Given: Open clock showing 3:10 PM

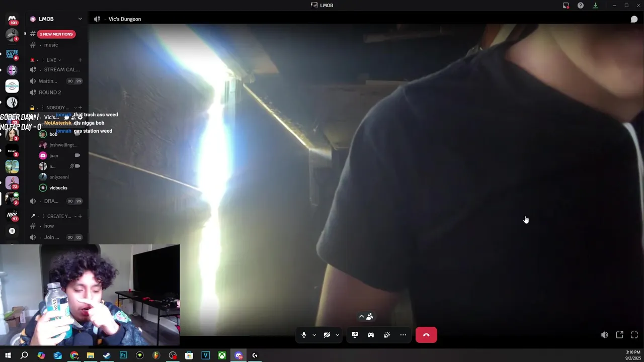Looking at the screenshot, I should pos(633,352).
